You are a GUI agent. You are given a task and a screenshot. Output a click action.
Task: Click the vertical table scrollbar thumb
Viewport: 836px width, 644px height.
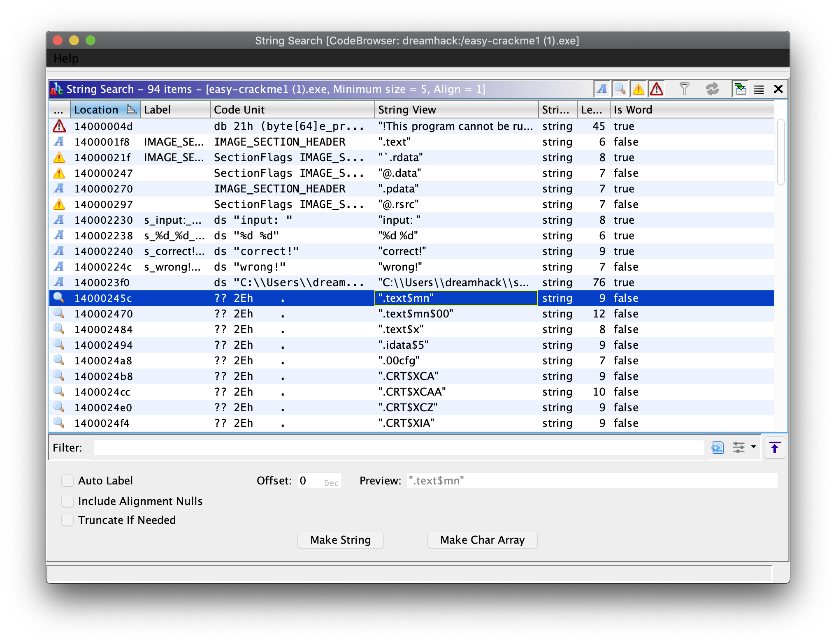pos(780,152)
